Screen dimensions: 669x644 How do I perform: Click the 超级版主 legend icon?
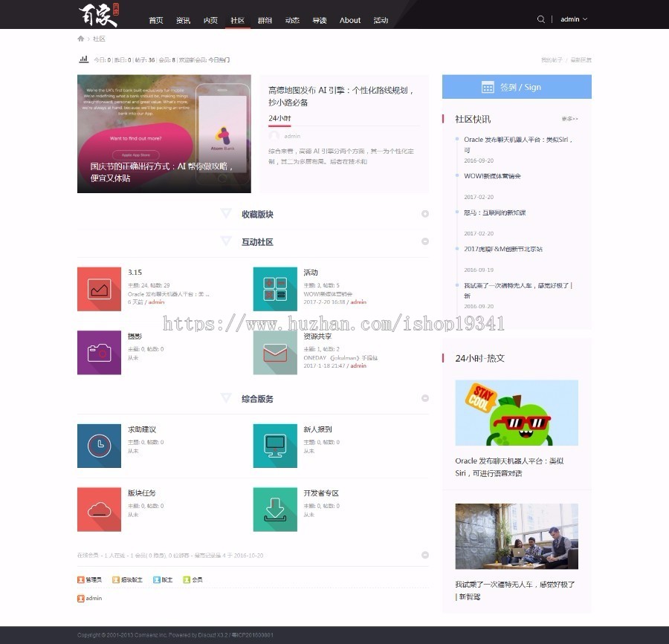[x=116, y=579]
